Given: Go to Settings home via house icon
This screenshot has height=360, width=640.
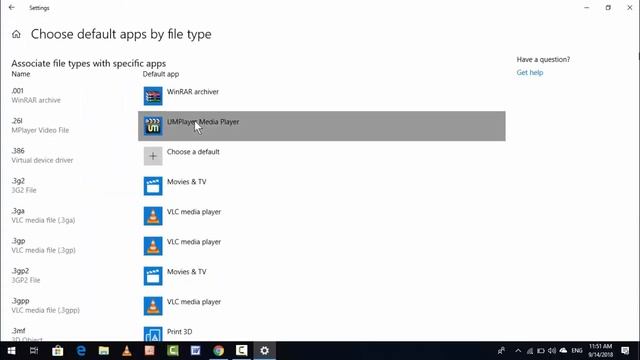Looking at the screenshot, I should (x=16, y=34).
